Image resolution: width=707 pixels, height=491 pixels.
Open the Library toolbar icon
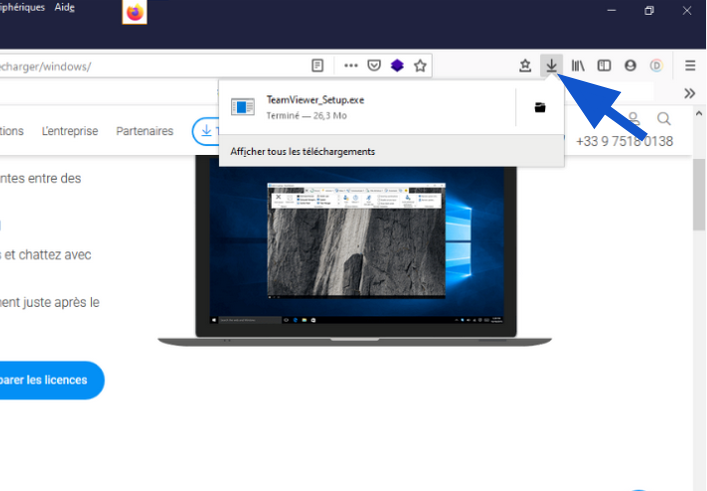click(x=578, y=66)
